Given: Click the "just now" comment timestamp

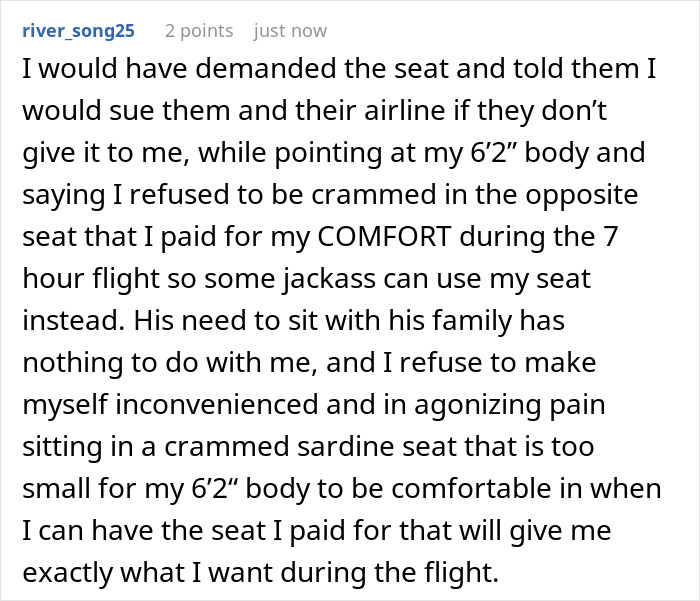Looking at the screenshot, I should pyautogui.click(x=290, y=31).
